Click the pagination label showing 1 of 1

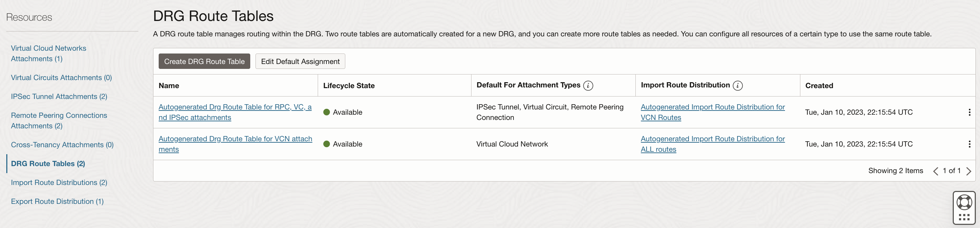pos(952,171)
